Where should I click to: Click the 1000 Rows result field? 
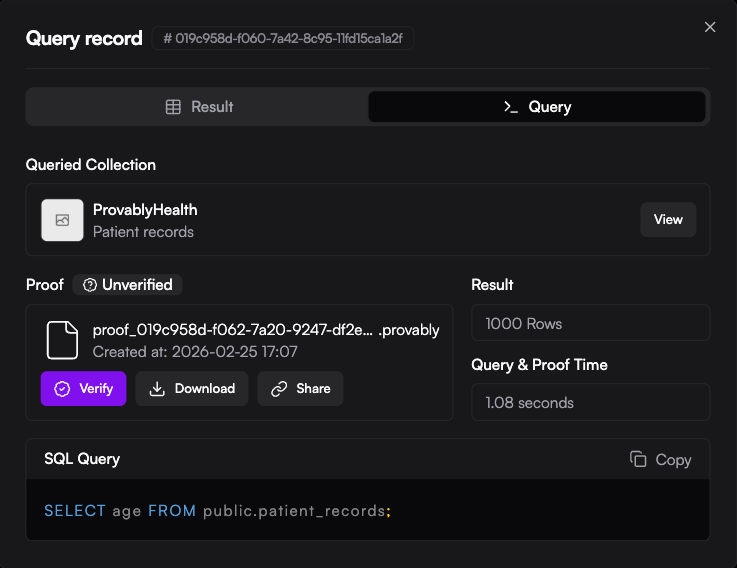(x=590, y=323)
